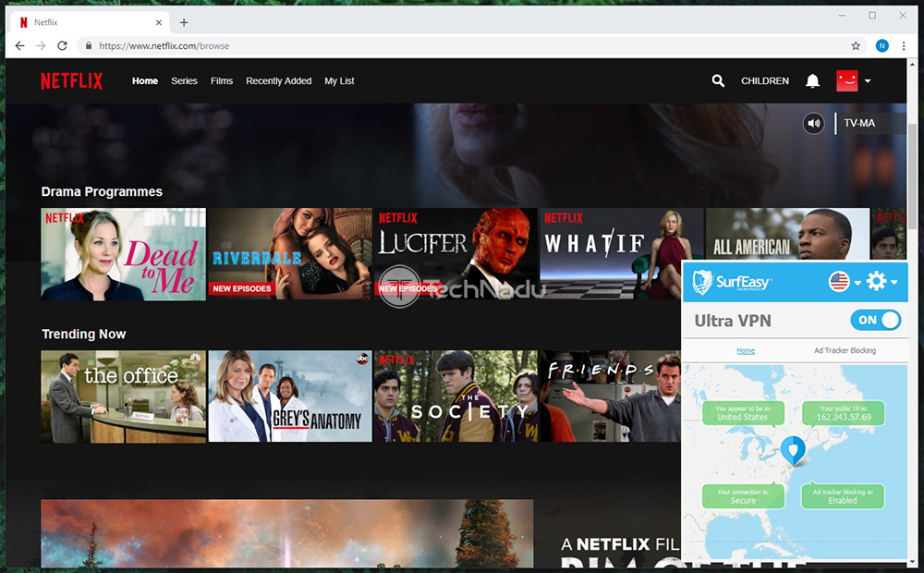Click the Trending Now row title
924x573 pixels.
[84, 334]
